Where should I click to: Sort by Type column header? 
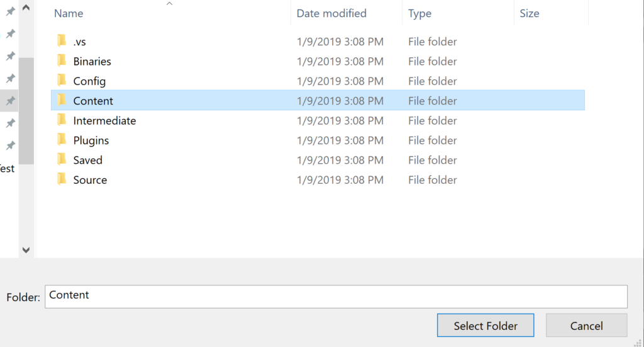pyautogui.click(x=419, y=13)
